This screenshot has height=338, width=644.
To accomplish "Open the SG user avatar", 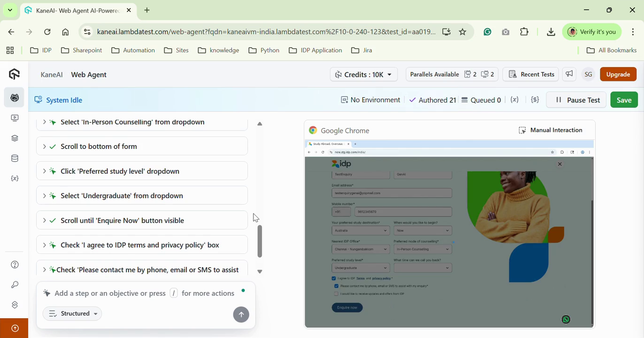I will click(588, 74).
